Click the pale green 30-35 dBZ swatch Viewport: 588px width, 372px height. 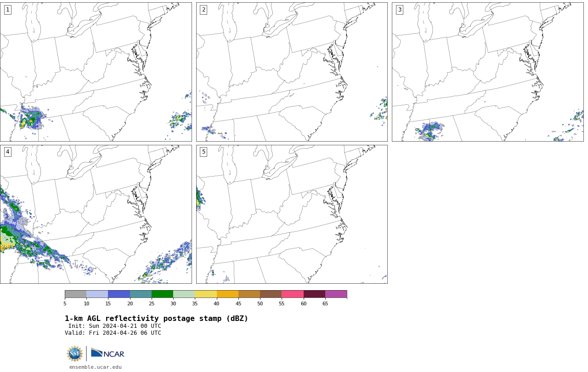pyautogui.click(x=184, y=294)
